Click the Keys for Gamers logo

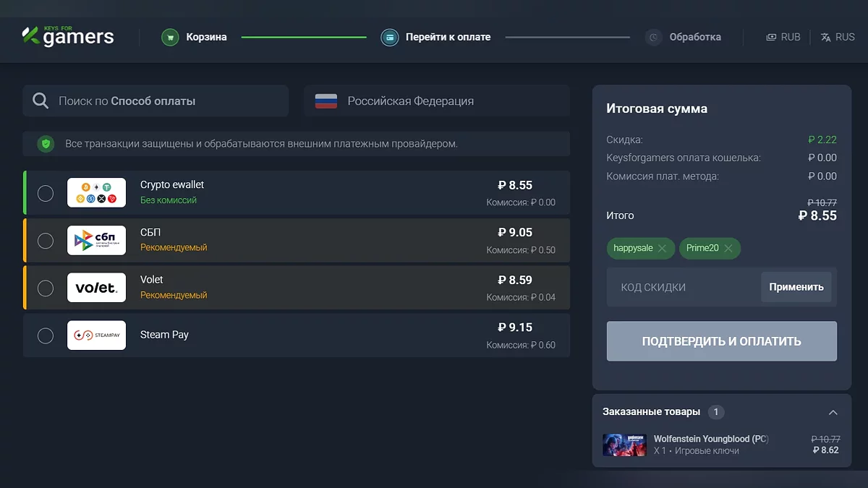click(x=68, y=36)
